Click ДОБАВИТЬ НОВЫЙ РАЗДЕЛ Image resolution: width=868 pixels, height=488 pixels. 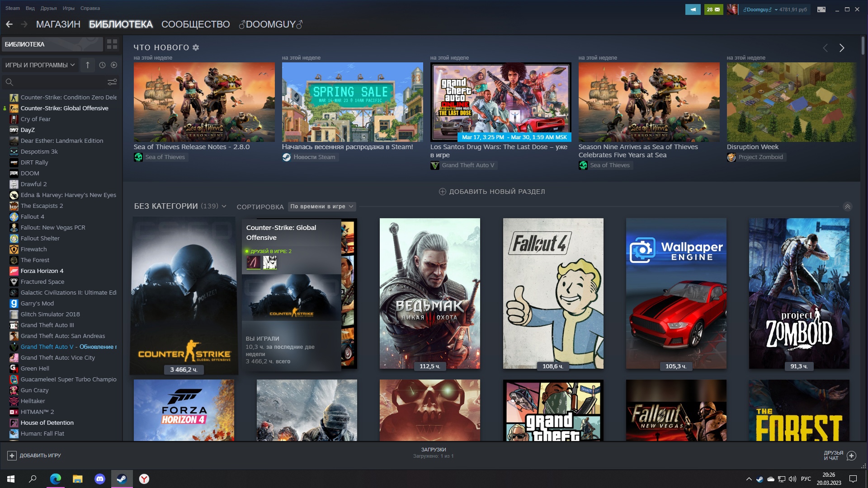pos(492,192)
